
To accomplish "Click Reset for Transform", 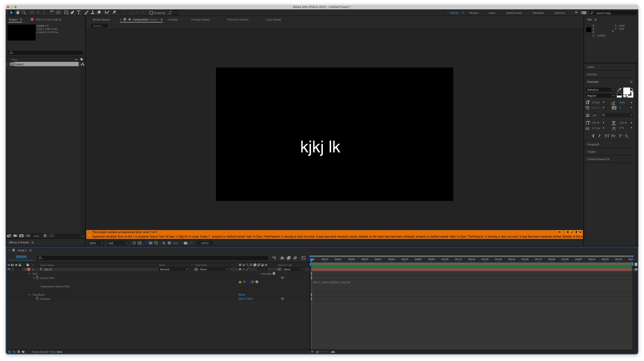I will tap(241, 295).
